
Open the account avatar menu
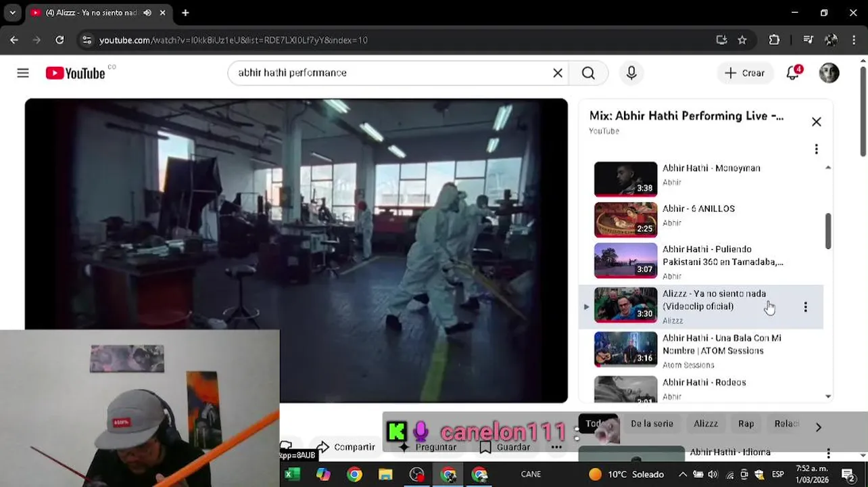coord(829,73)
